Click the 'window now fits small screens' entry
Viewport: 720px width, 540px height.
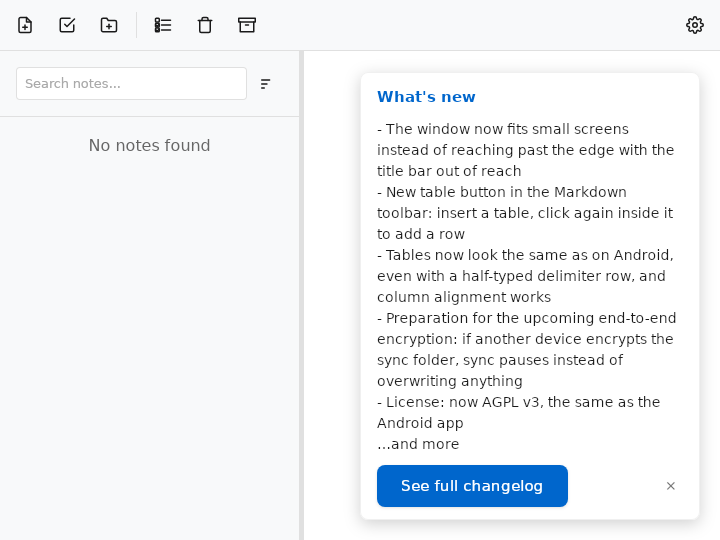[525, 150]
